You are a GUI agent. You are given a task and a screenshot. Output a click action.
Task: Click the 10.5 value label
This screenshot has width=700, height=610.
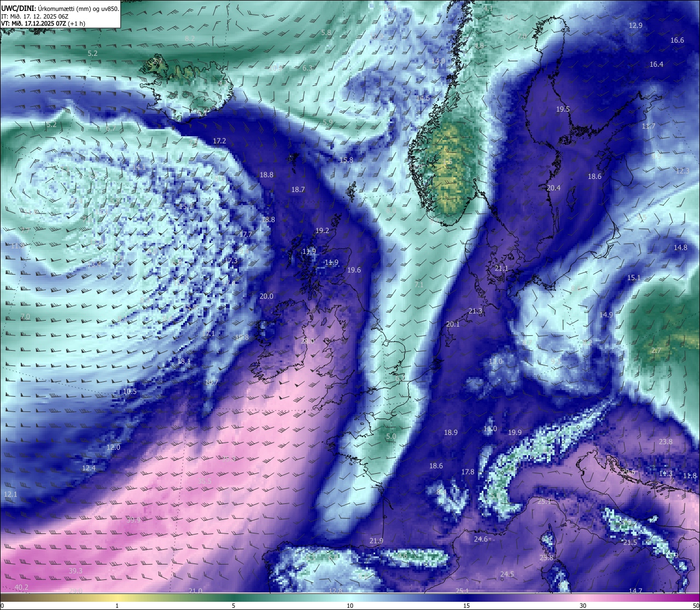tap(130, 391)
